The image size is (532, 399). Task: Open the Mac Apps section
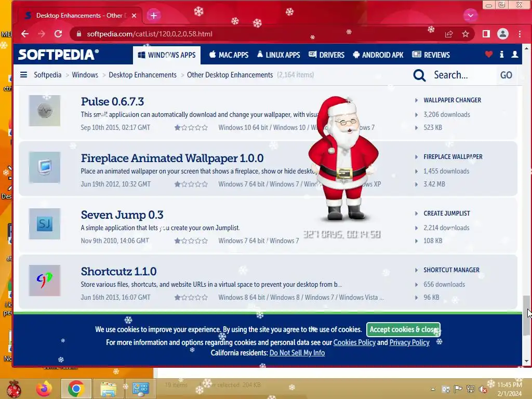click(229, 55)
